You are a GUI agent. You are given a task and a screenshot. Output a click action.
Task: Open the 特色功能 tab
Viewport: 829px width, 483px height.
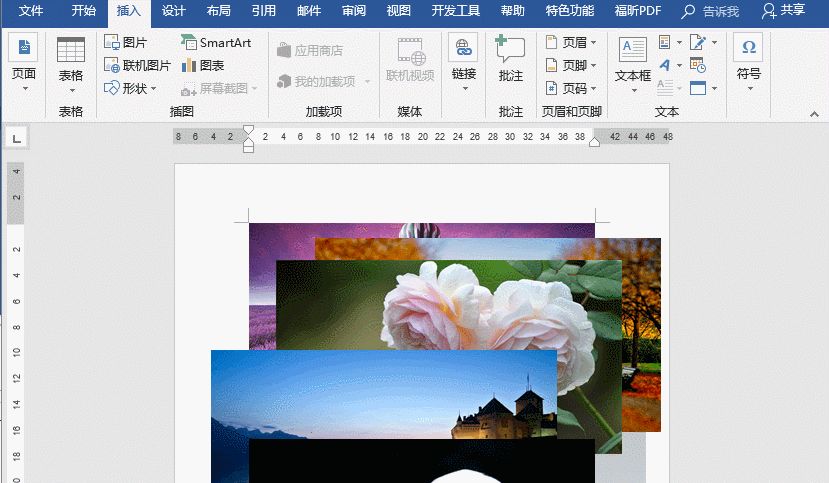click(569, 11)
